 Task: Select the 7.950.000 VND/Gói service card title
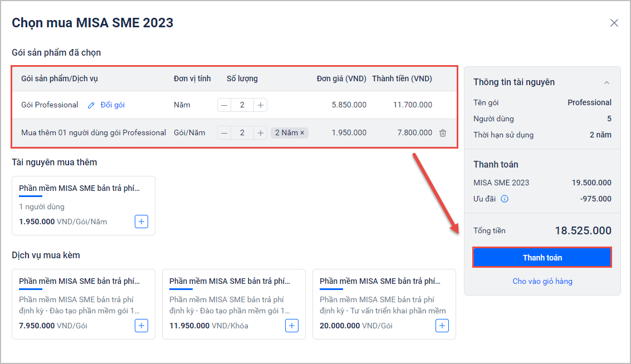[79, 281]
